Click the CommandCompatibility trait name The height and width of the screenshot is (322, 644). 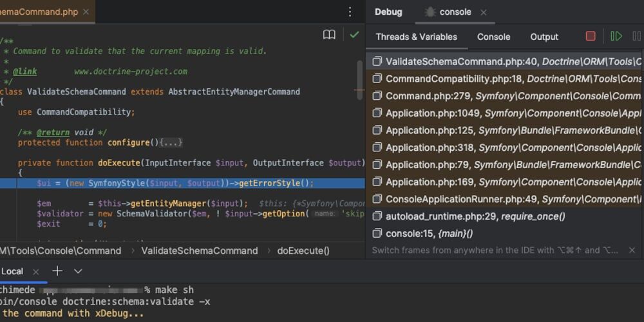[83, 112]
